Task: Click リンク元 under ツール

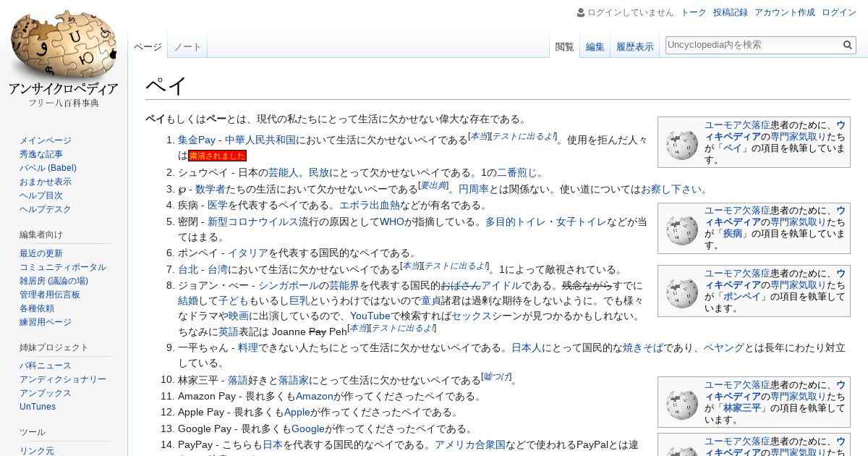Action: [x=37, y=451]
